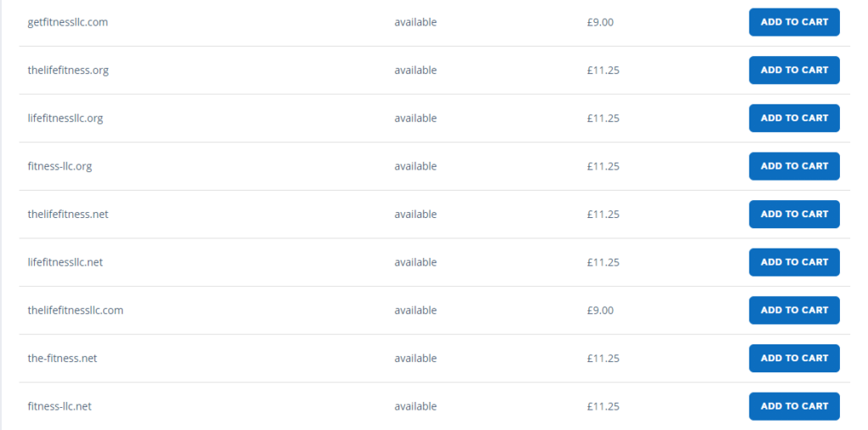The image size is (868, 430).
Task: Click the the-fitness.net domain name
Action: coord(62,359)
